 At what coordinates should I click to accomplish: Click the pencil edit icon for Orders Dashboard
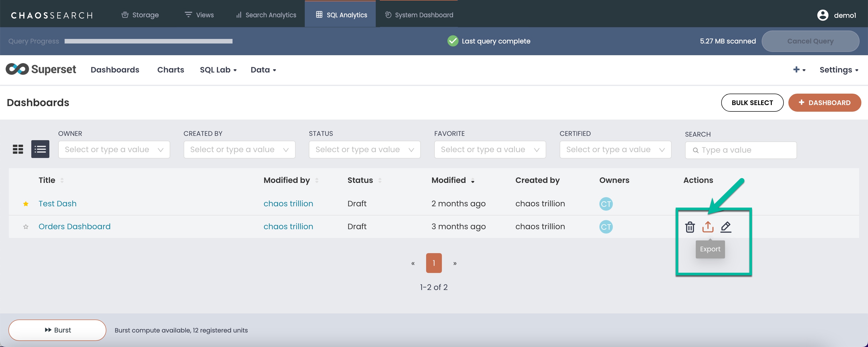pos(726,227)
